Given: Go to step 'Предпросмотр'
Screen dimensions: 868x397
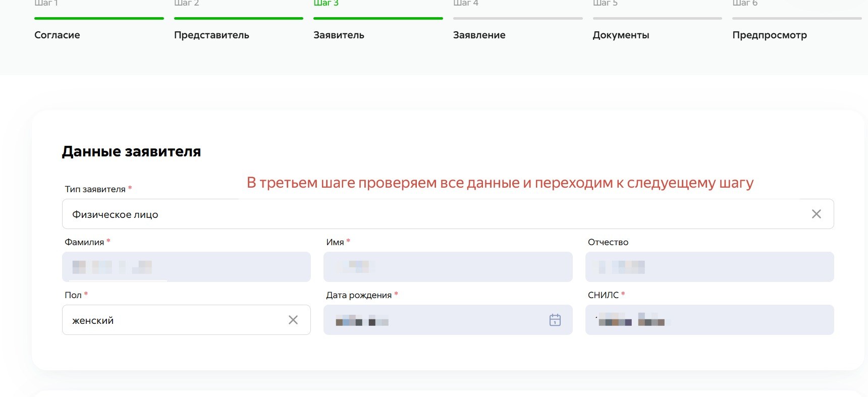Looking at the screenshot, I should pyautogui.click(x=770, y=35).
